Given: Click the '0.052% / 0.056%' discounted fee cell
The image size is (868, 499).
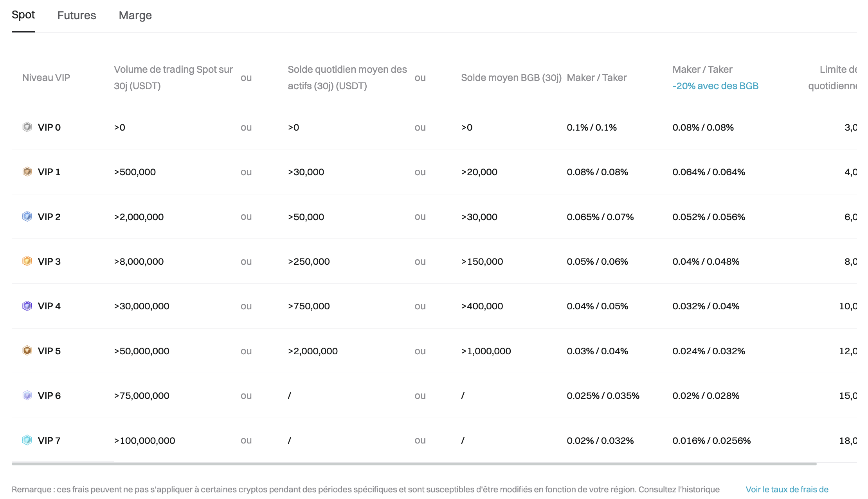Looking at the screenshot, I should pyautogui.click(x=709, y=217).
